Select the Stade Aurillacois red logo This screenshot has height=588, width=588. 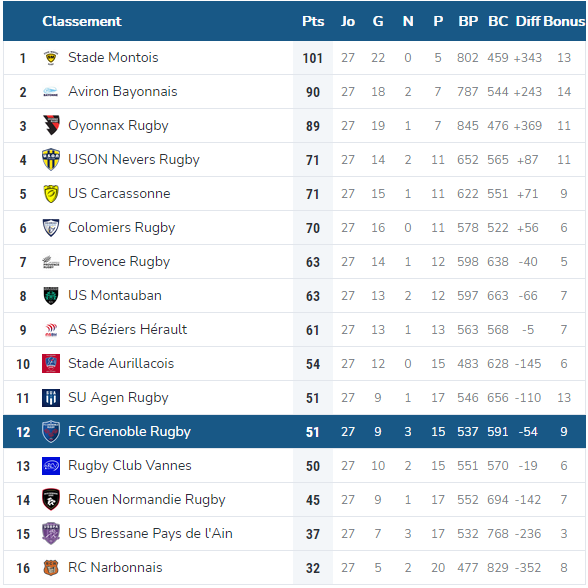[x=51, y=363]
